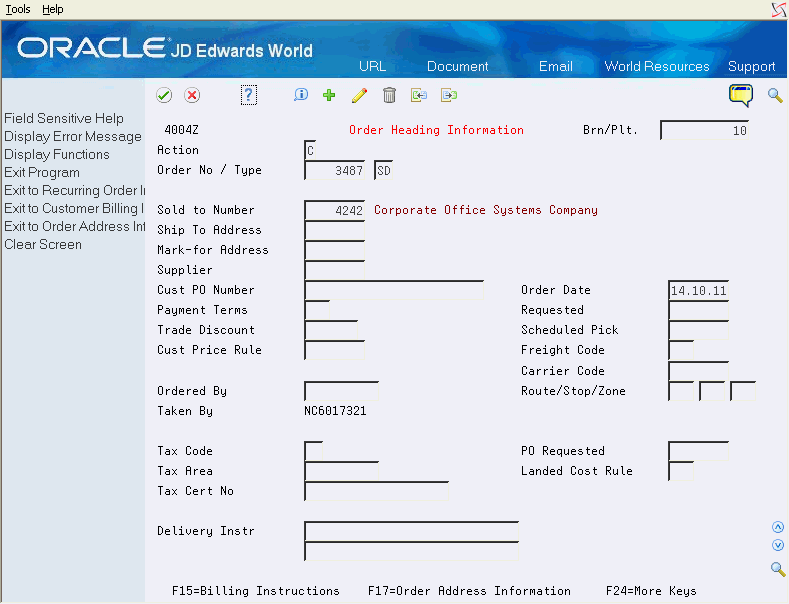Viewport: 789px width, 604px height.
Task: Open the Support header link
Action: click(751, 66)
